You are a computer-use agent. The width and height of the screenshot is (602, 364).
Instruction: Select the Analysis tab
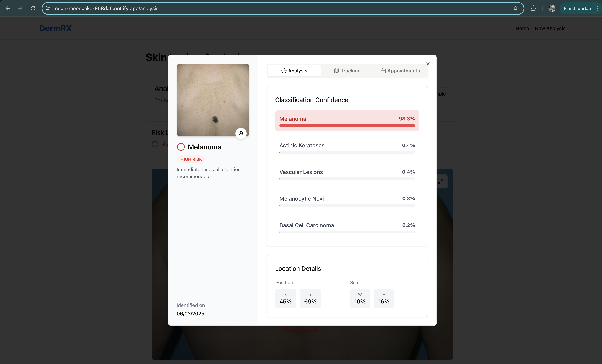294,71
